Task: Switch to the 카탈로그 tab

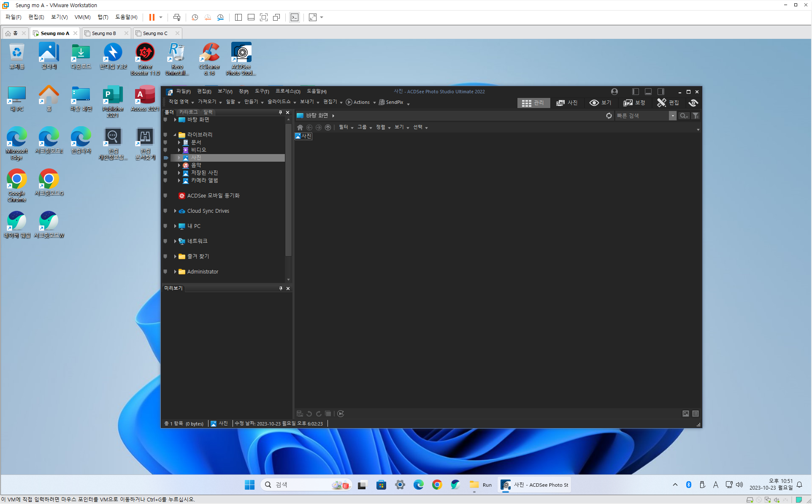Action: point(188,112)
